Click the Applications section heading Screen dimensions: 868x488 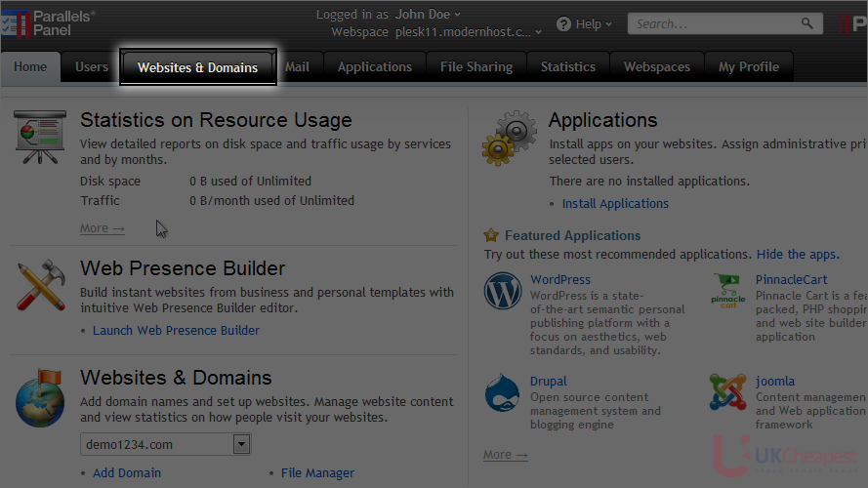(602, 120)
